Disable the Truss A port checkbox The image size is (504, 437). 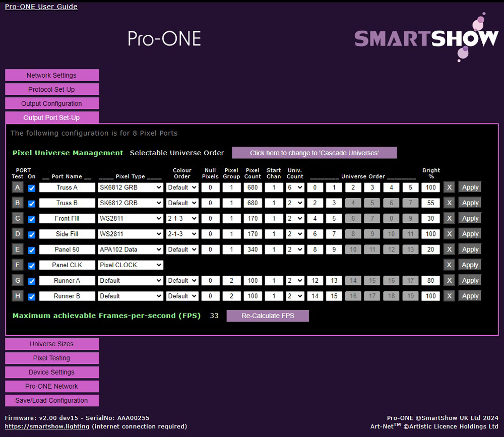32,188
